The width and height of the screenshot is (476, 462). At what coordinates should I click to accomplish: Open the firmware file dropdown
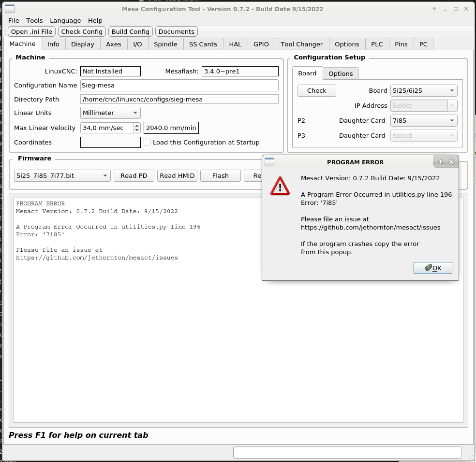[x=62, y=175]
